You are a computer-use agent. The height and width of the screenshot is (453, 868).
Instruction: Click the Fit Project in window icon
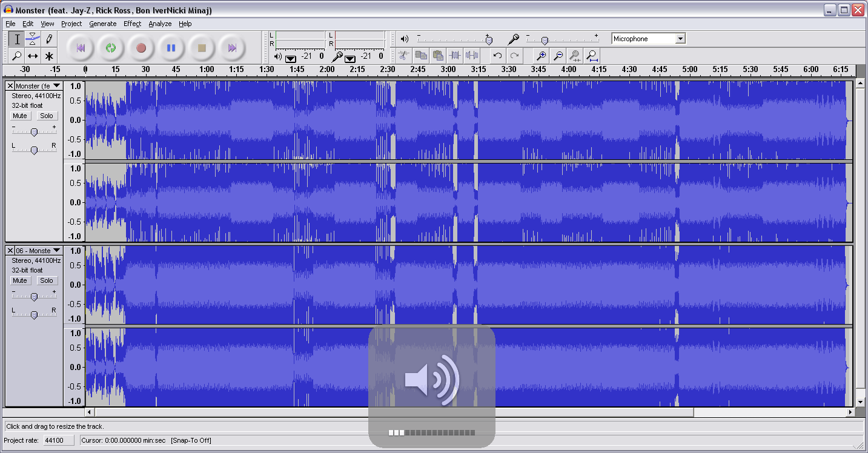tap(592, 56)
